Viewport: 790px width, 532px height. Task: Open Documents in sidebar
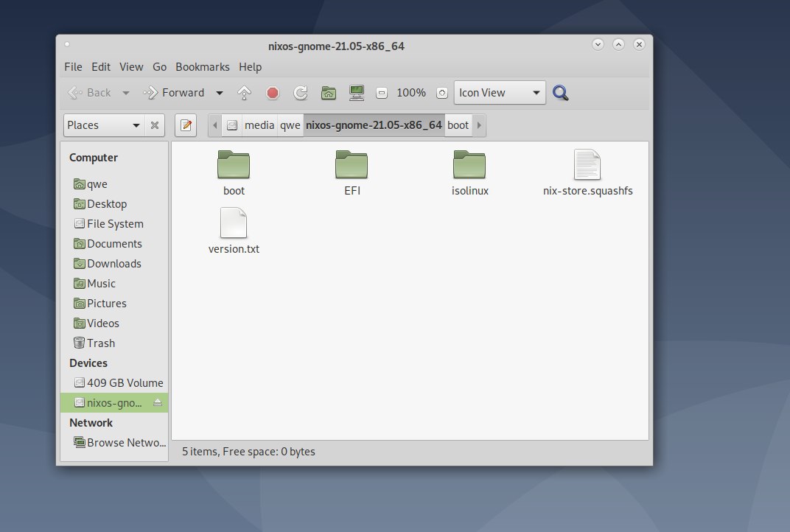114,244
